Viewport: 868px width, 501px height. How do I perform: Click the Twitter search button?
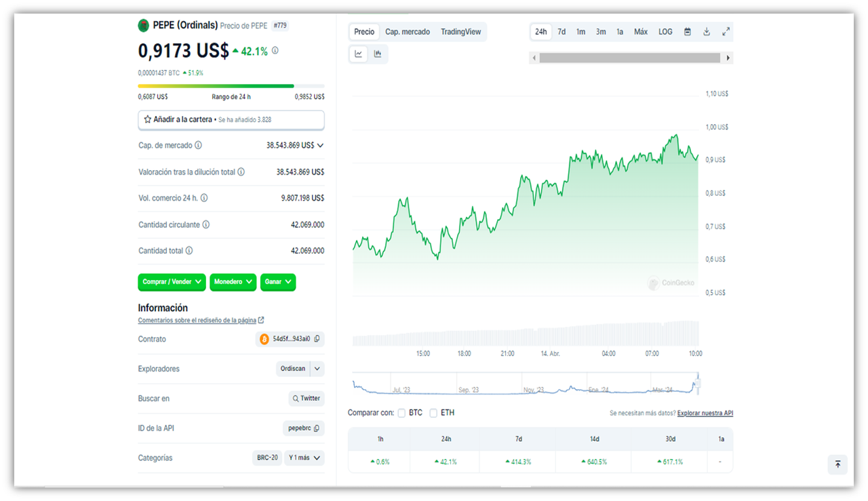[307, 399]
